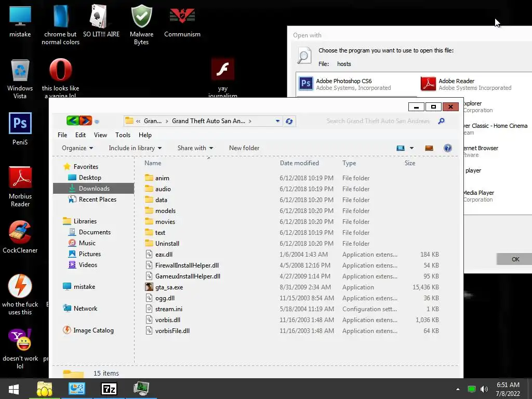532x399 pixels.
Task: Select Downloads in navigation pane
Action: [94, 188]
